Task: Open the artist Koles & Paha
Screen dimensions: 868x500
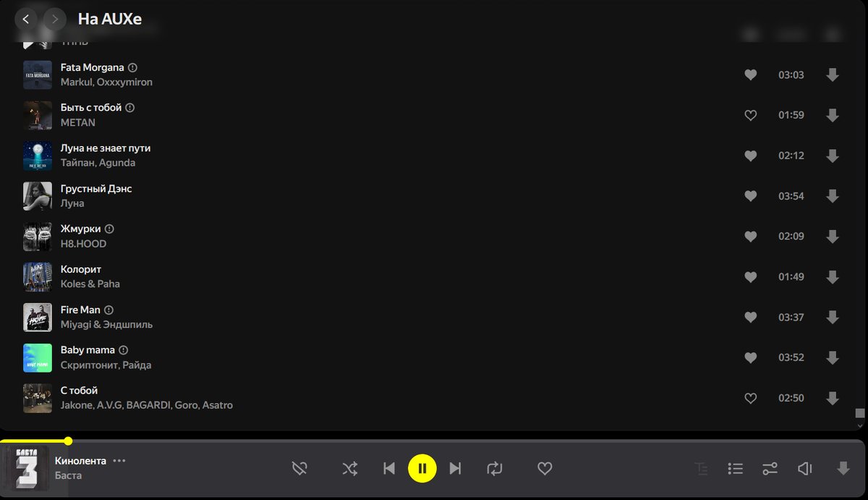Action: pyautogui.click(x=90, y=284)
